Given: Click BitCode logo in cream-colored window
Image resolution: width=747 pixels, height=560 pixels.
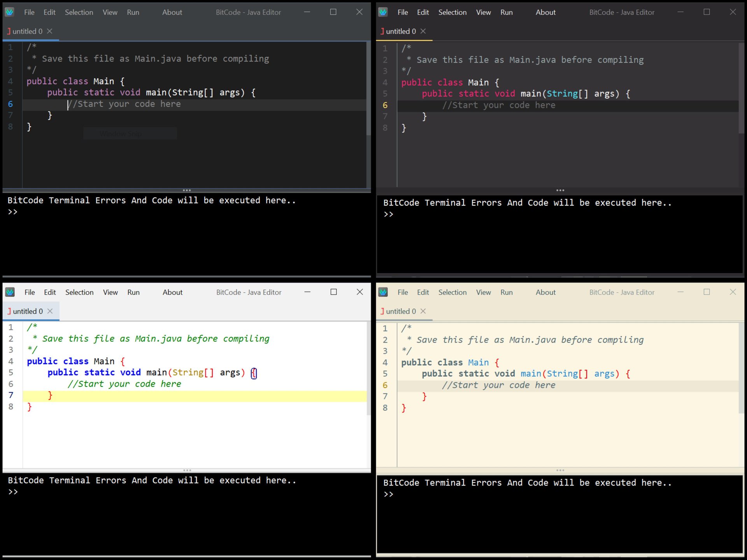Looking at the screenshot, I should (383, 292).
